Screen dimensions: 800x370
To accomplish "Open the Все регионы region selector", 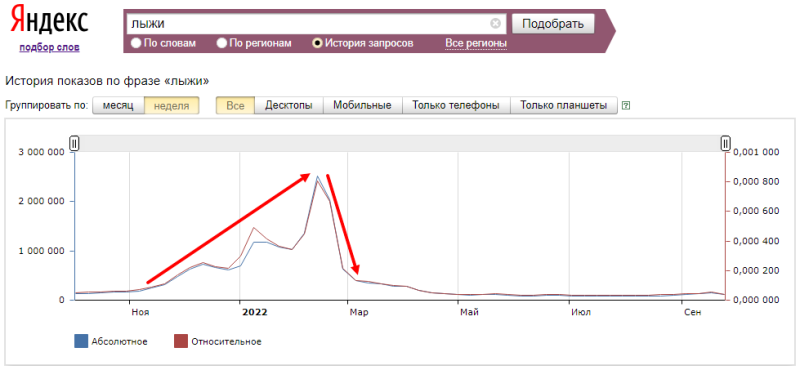I will pyautogui.click(x=476, y=43).
